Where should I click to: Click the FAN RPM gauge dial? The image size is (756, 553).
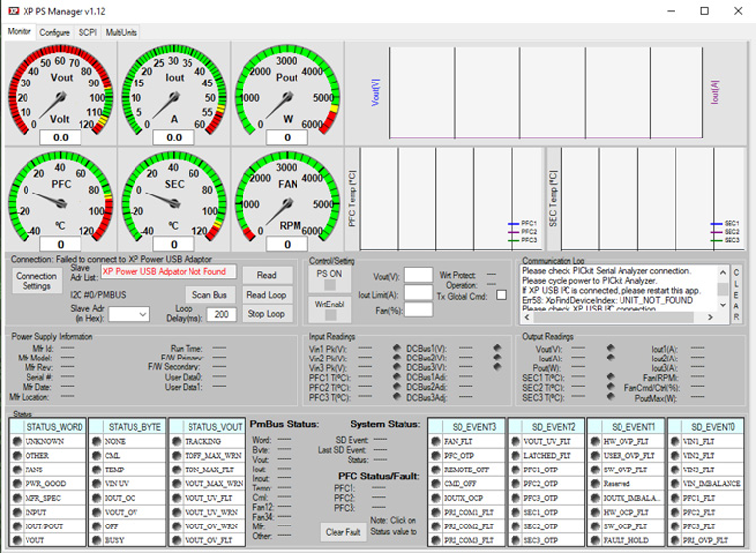coord(287,199)
